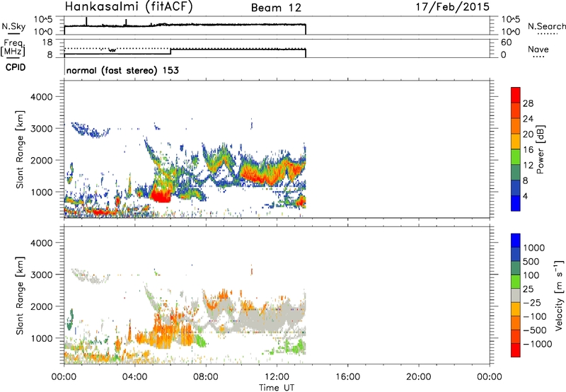Pick the gray segment of Velocity color bar
The image size is (566, 392).
tap(516, 295)
